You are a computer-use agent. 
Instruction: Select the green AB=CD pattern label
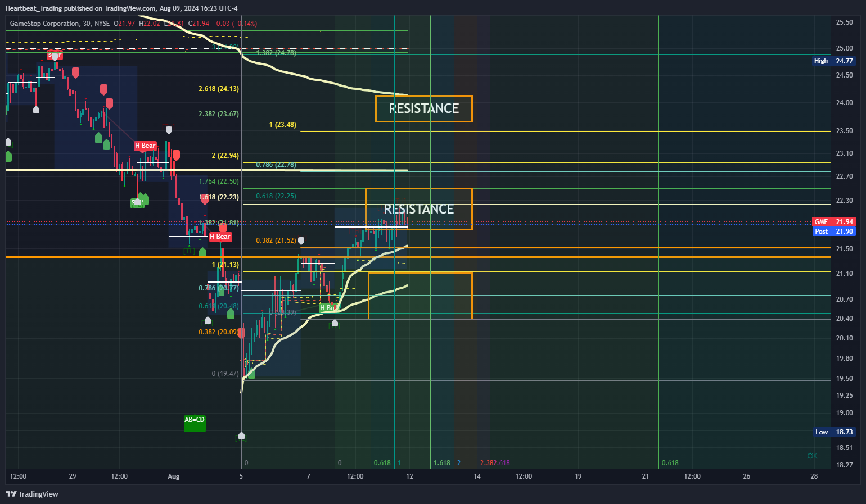tap(195, 423)
